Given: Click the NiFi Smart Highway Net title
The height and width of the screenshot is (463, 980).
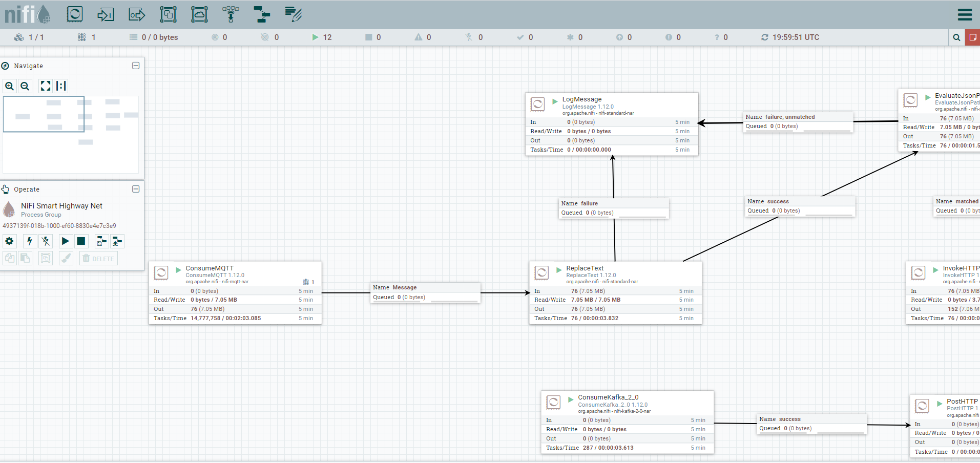Looking at the screenshot, I should point(61,206).
